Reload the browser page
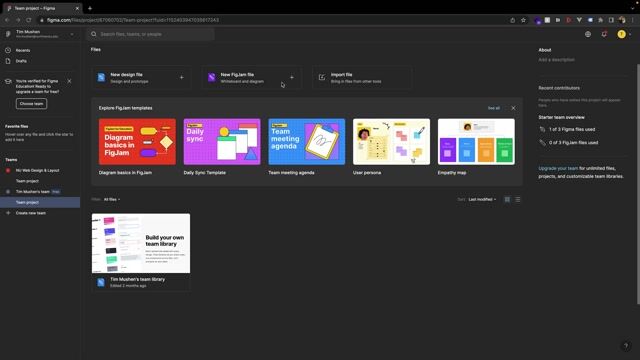Image resolution: width=640 pixels, height=360 pixels. (29, 20)
